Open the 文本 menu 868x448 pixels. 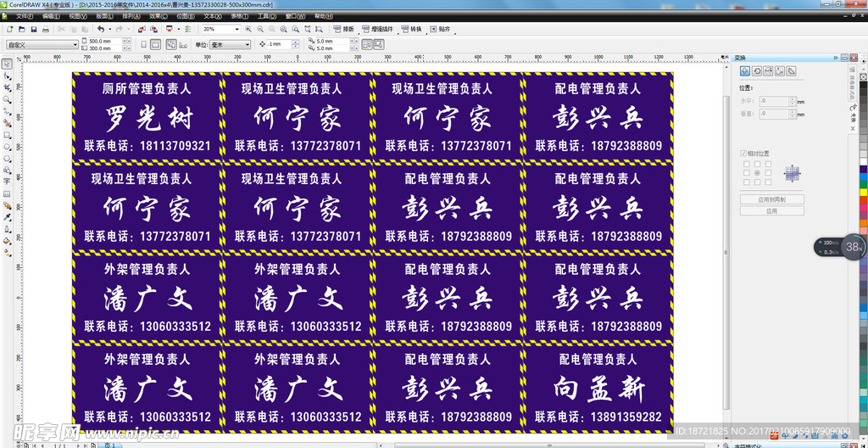[213, 17]
